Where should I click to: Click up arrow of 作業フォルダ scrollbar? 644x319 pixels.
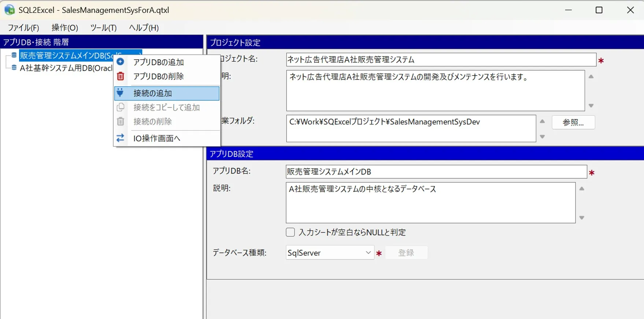coord(543,121)
